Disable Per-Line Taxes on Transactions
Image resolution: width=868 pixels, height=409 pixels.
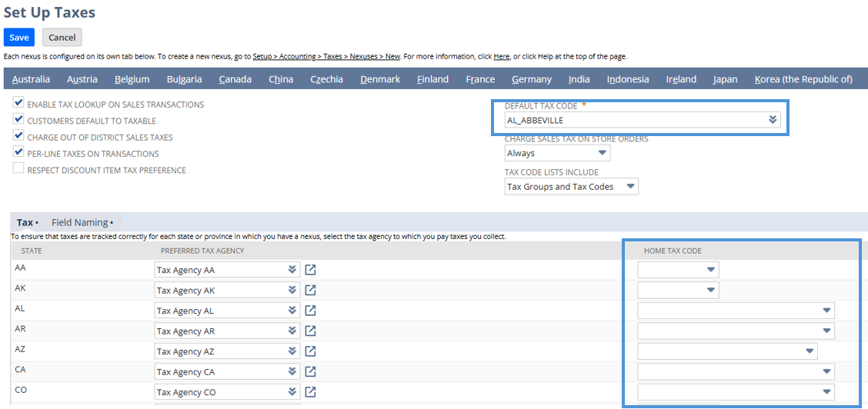(18, 152)
